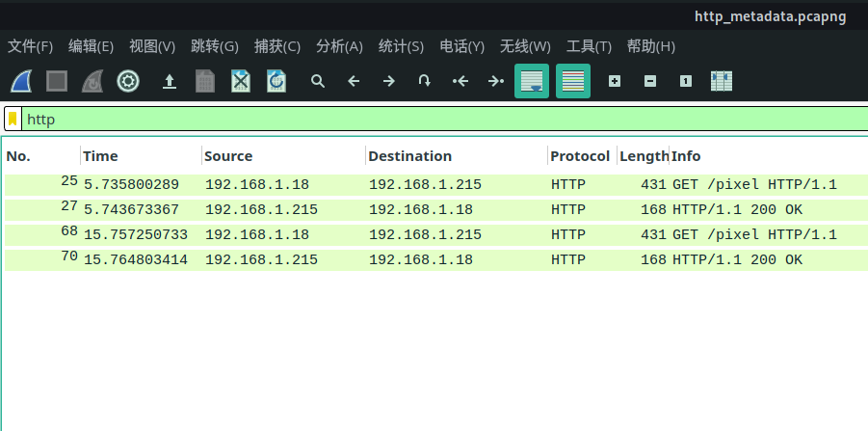Close this capture file
The height and width of the screenshot is (431, 868).
tap(241, 81)
